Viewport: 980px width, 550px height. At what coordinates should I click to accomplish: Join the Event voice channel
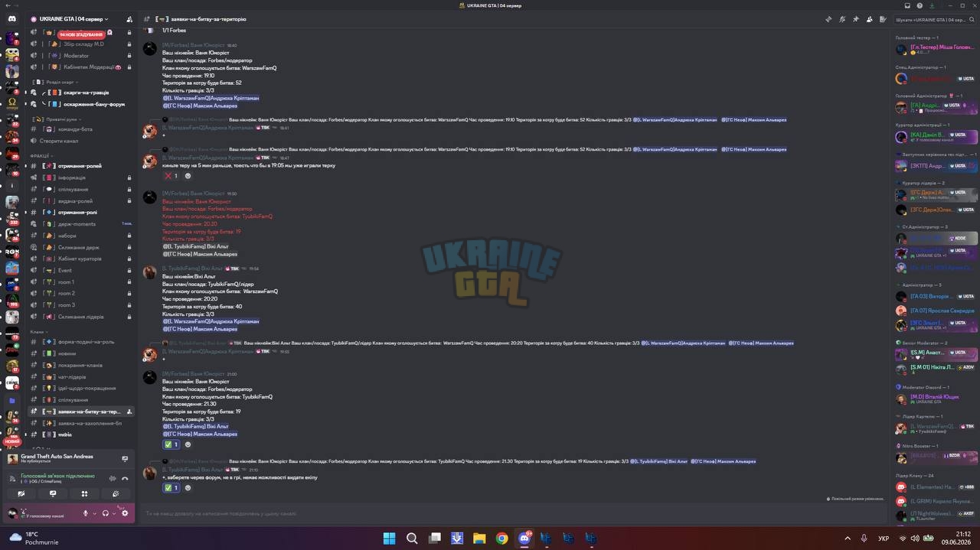pyautogui.click(x=81, y=270)
